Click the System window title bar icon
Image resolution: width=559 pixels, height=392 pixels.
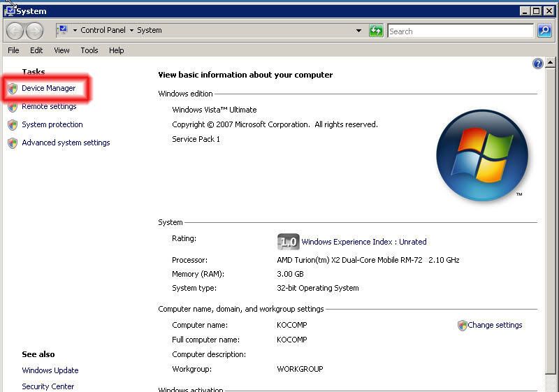point(10,11)
